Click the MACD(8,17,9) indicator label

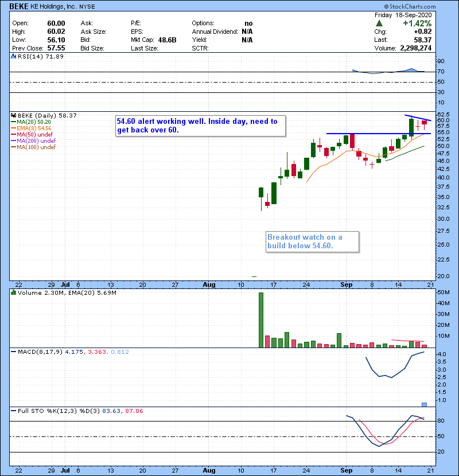pyautogui.click(x=40, y=352)
